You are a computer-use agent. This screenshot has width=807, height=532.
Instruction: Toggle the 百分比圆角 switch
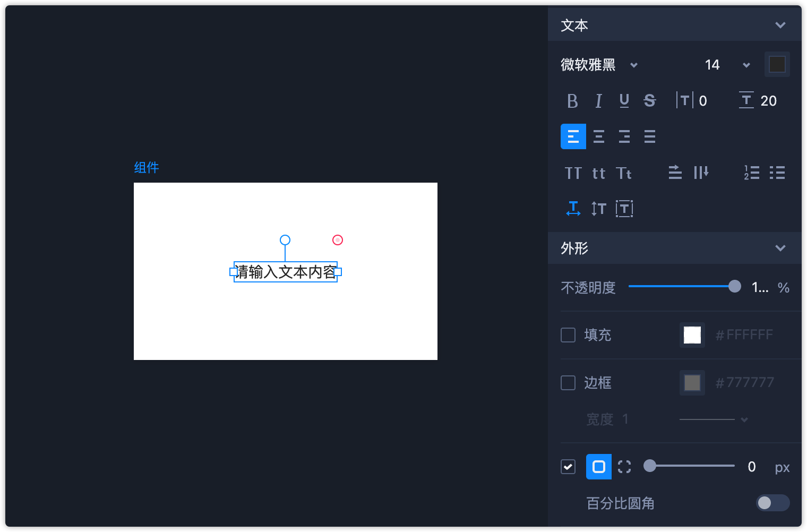[x=772, y=503]
